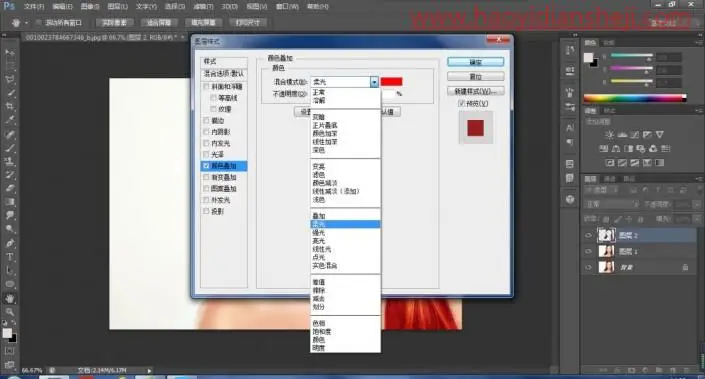Hide the 图层 1 layer with its eye icon
The width and height of the screenshot is (705, 379).
(x=589, y=251)
